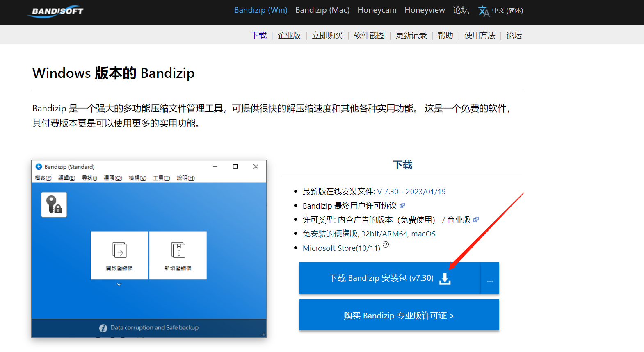Viewport: 644px width, 352px height.
Task: Open the Bandizip (Mac) nav tab
Action: pyautogui.click(x=322, y=10)
